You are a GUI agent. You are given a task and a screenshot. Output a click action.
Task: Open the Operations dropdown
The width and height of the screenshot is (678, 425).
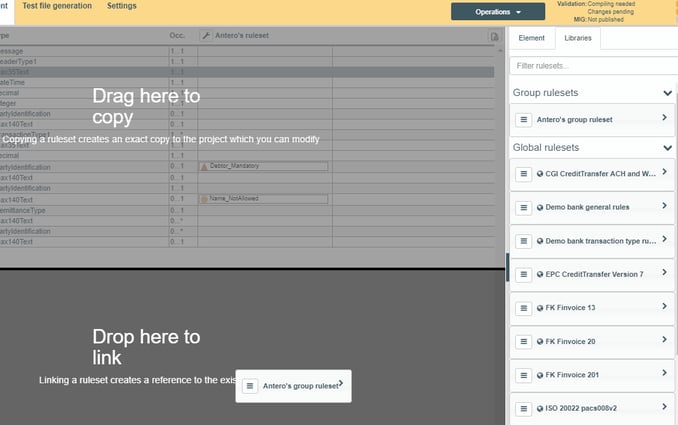tap(498, 12)
